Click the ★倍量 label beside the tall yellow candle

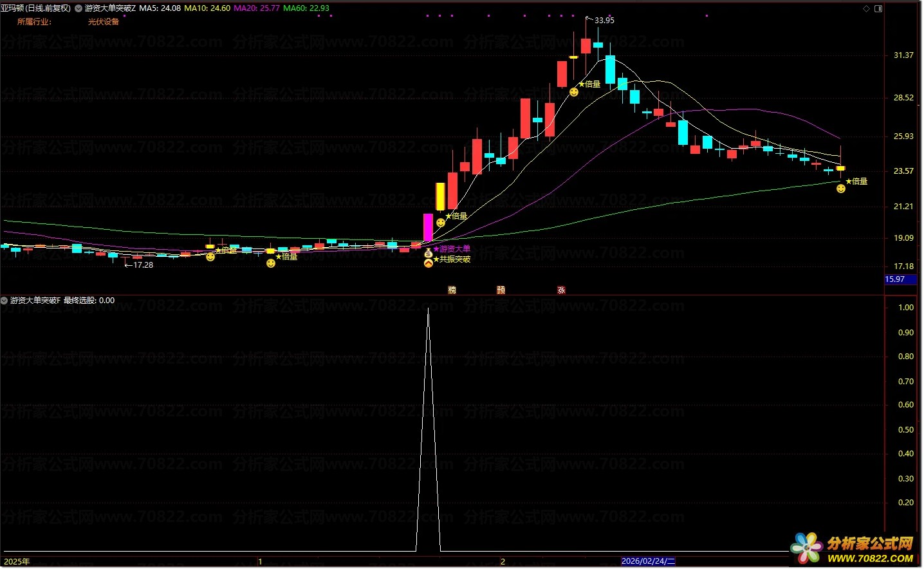[x=456, y=216]
